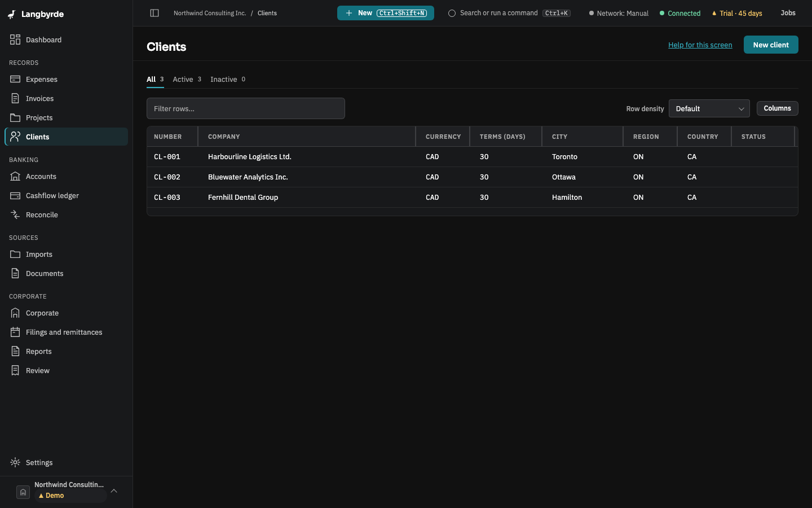Switch to the Inactive tab
This screenshot has width=812, height=508.
pyautogui.click(x=228, y=79)
